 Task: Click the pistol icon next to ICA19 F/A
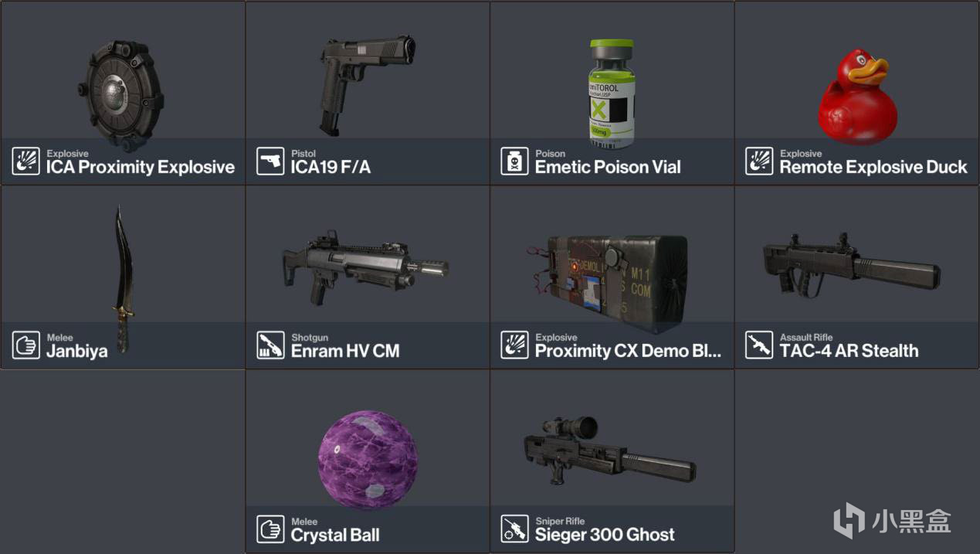[x=270, y=161]
